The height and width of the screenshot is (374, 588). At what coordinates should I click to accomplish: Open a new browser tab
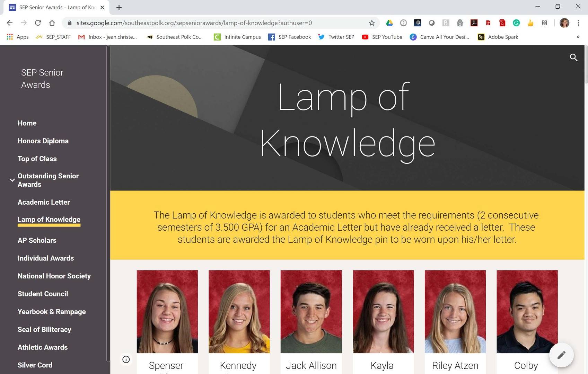[x=119, y=7]
